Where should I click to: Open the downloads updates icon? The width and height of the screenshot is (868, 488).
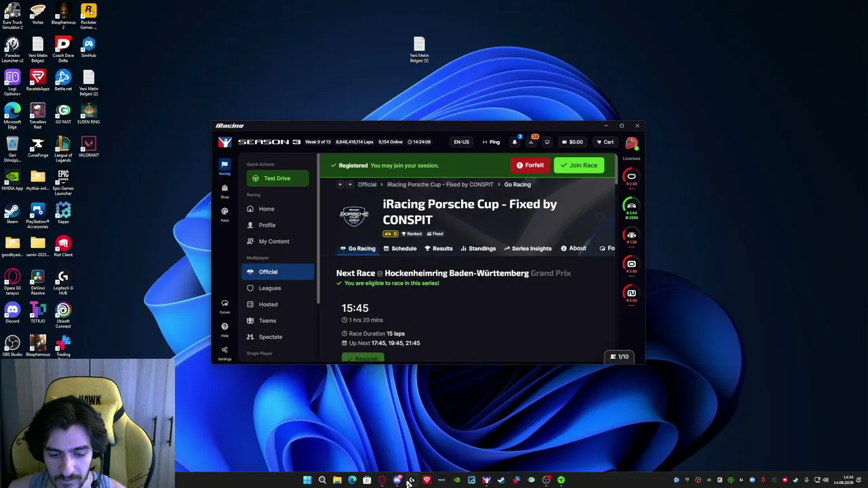(531, 142)
